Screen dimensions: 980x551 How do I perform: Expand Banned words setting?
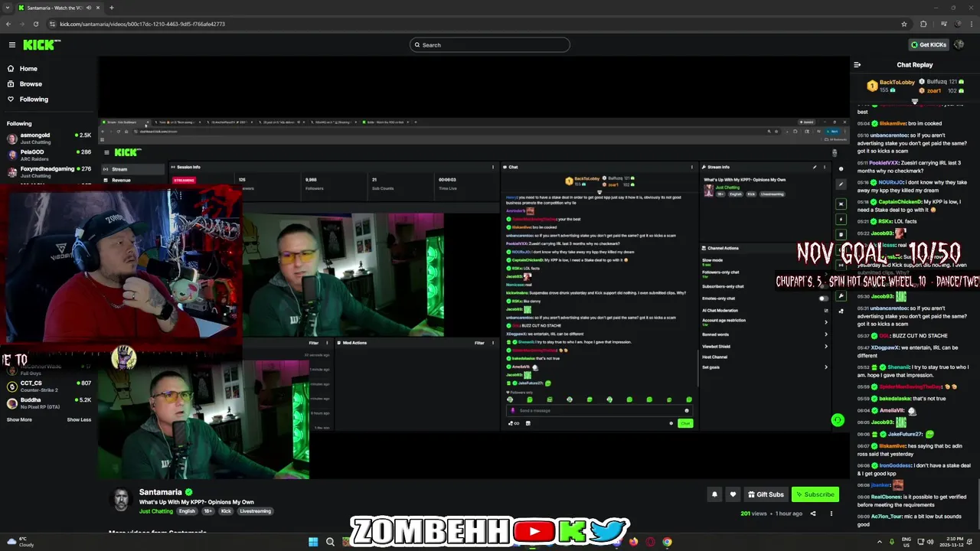825,334
